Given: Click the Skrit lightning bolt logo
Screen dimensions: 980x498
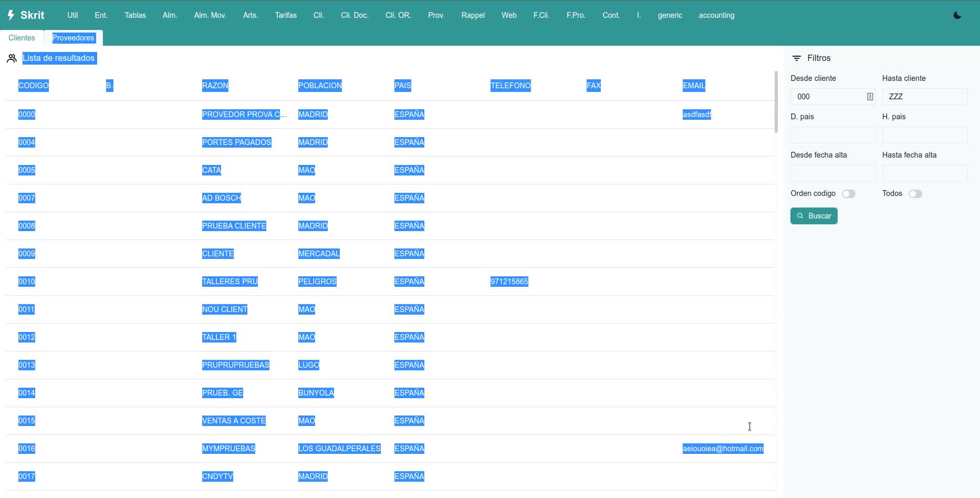Looking at the screenshot, I should [x=11, y=15].
